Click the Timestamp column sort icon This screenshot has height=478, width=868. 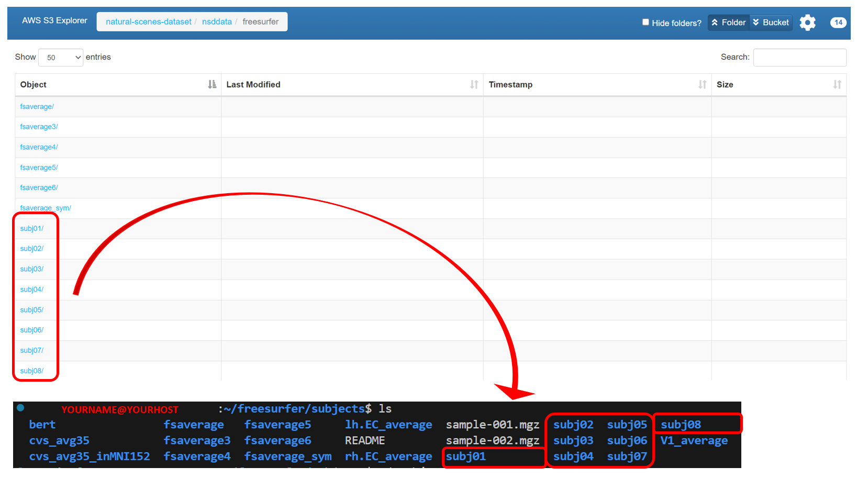[x=702, y=84]
